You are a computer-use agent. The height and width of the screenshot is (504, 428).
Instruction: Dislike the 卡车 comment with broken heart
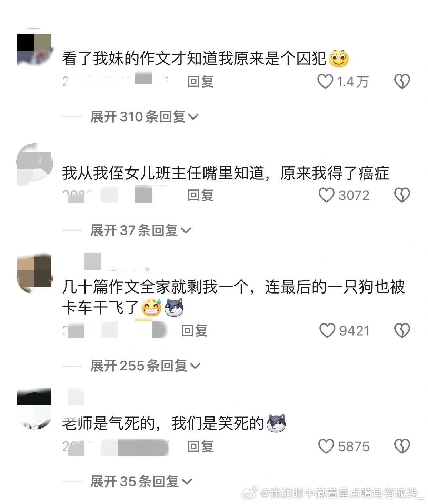(x=402, y=331)
